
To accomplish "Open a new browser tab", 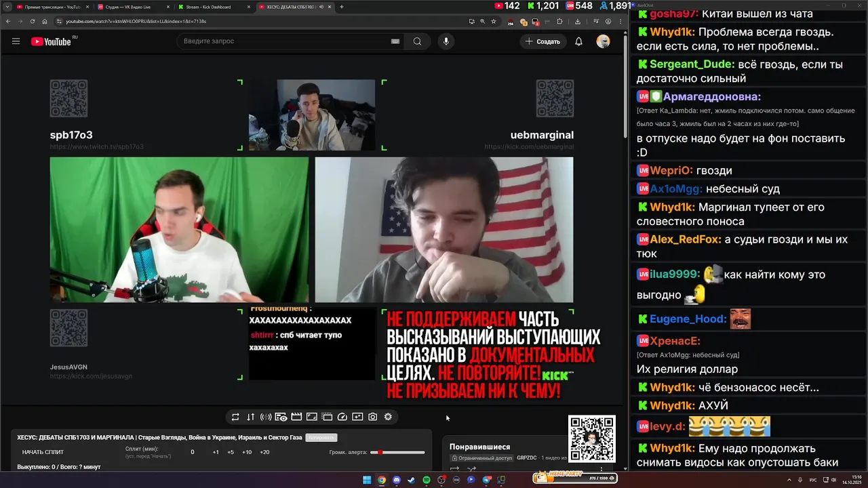I will click(x=341, y=7).
